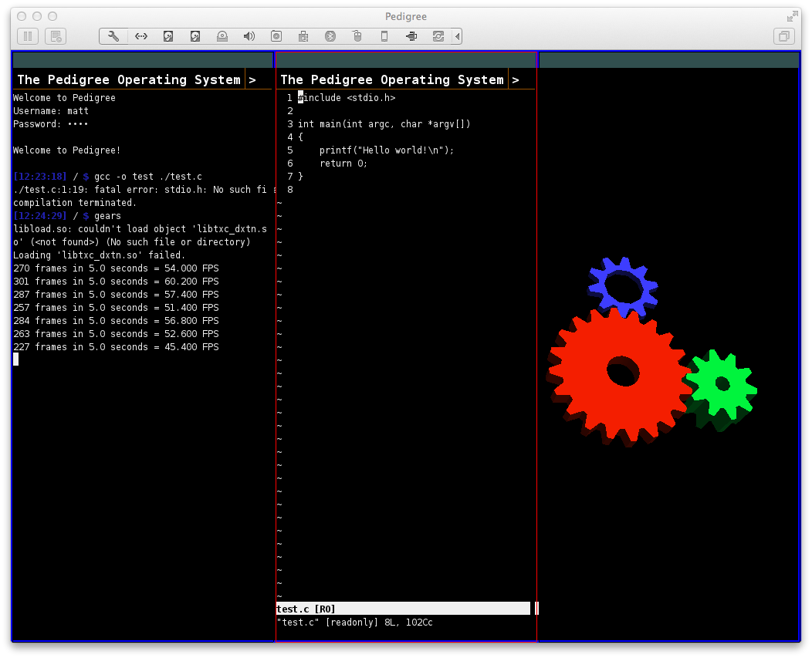Select the middle pane's Pedigree Operating System tab
This screenshot has height=658, width=812.
392,79
